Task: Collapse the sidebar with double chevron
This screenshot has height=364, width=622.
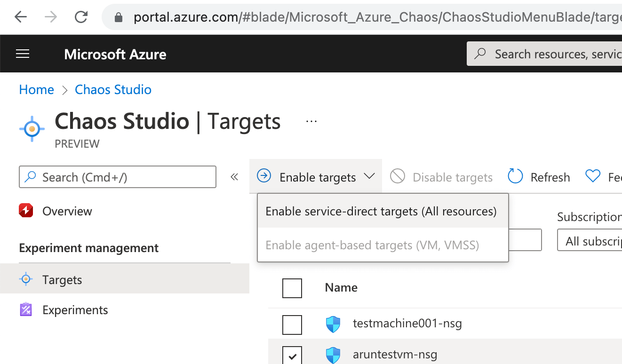Action: [x=234, y=177]
